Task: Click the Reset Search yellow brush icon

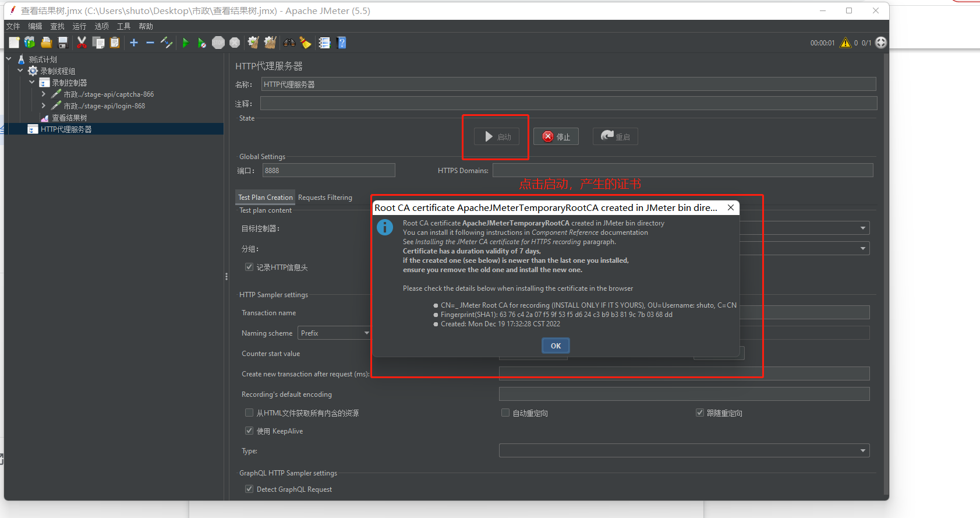Action: tap(305, 43)
